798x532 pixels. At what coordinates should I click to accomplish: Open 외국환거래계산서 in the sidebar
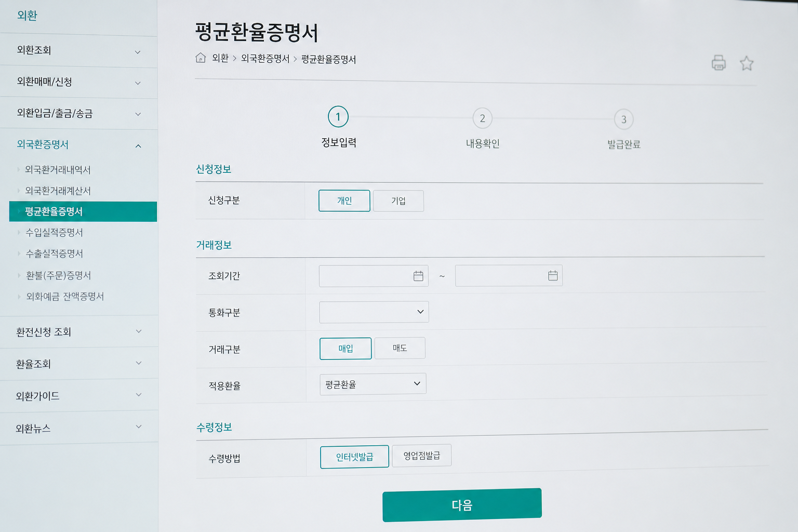click(58, 191)
